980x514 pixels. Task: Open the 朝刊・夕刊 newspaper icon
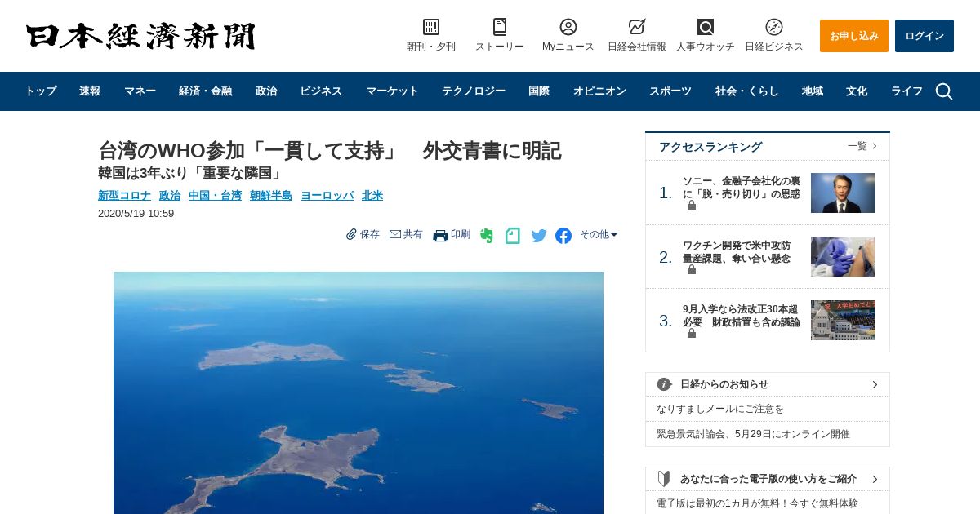click(431, 27)
